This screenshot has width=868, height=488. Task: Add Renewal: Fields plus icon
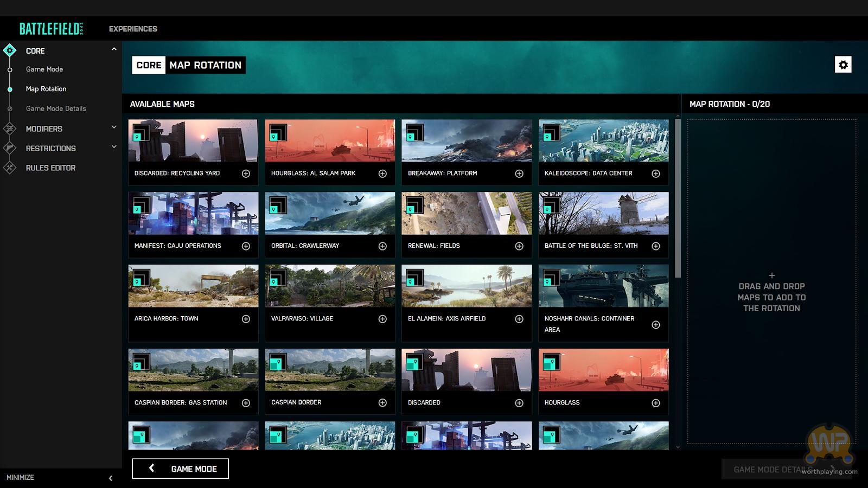click(x=519, y=246)
